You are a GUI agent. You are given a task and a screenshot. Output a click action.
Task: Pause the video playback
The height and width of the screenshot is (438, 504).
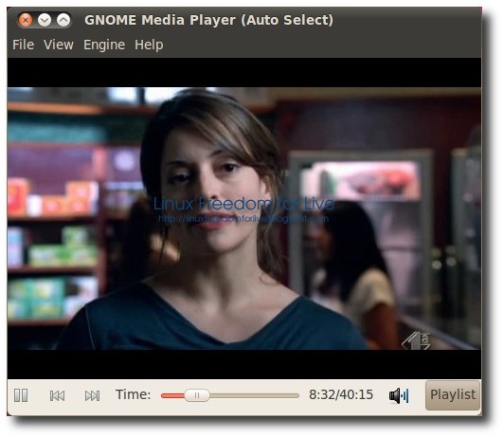click(x=21, y=395)
